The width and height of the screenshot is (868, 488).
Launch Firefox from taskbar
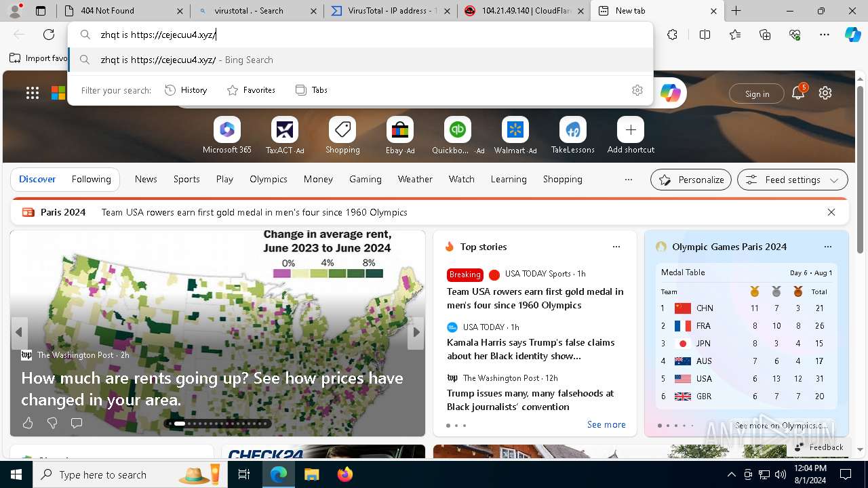(344, 474)
